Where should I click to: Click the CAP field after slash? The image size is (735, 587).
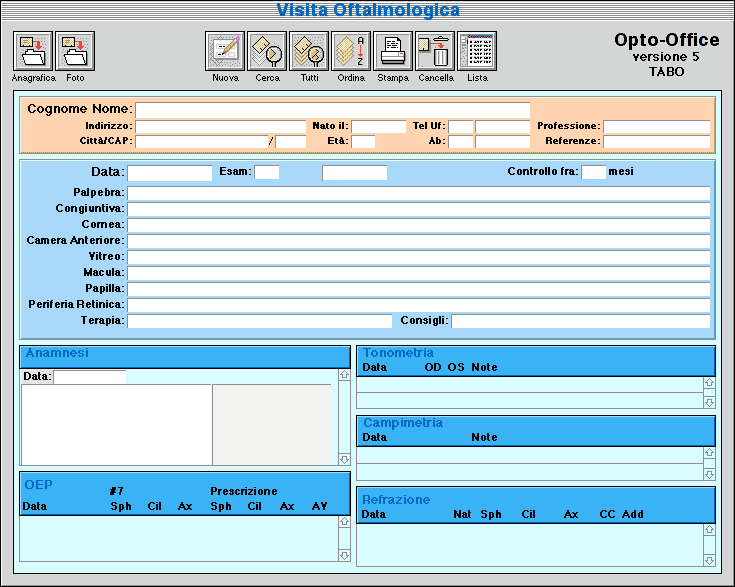pyautogui.click(x=291, y=142)
